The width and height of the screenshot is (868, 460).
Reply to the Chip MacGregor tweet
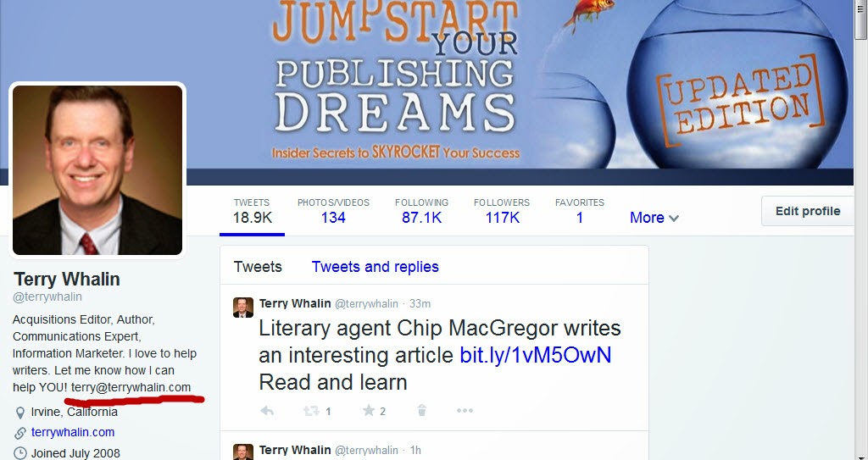click(267, 411)
